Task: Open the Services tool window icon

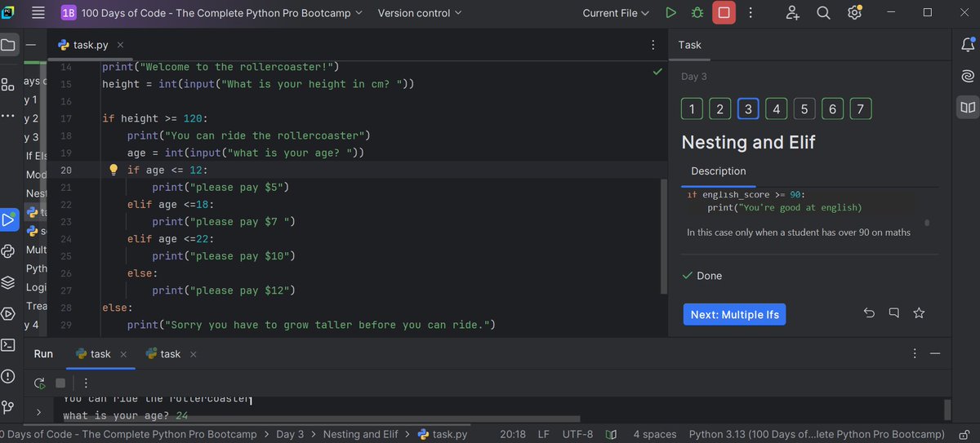Action: click(8, 313)
